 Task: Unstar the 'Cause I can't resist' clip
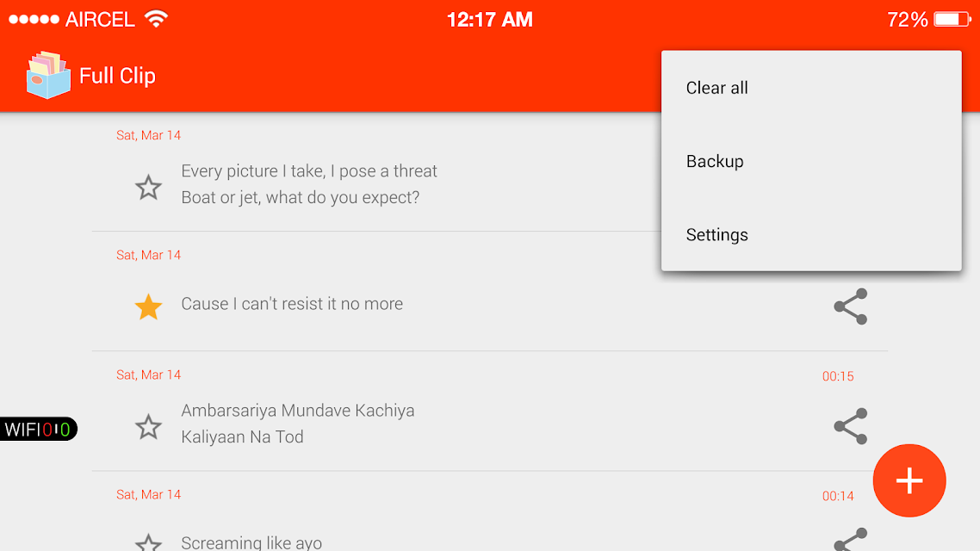click(148, 306)
